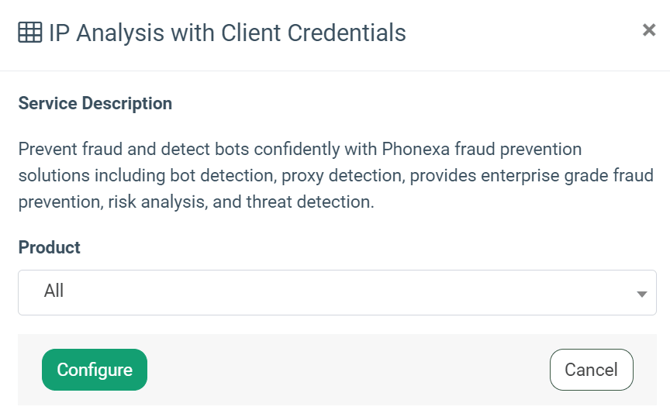Click the Product field label
Screen dimensions: 670x417
[x=49, y=247]
